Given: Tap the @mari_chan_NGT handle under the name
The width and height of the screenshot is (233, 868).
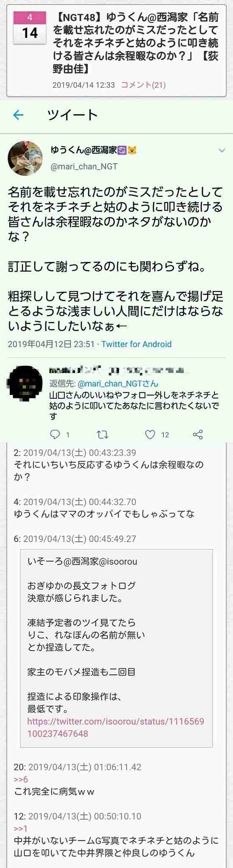Looking at the screenshot, I should [x=84, y=167].
